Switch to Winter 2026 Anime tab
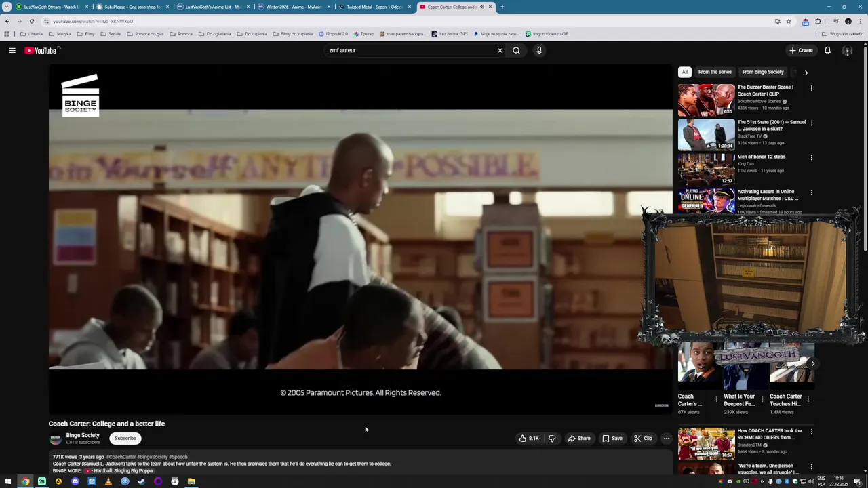Screen dimensions: 868x488 [x=294, y=7]
